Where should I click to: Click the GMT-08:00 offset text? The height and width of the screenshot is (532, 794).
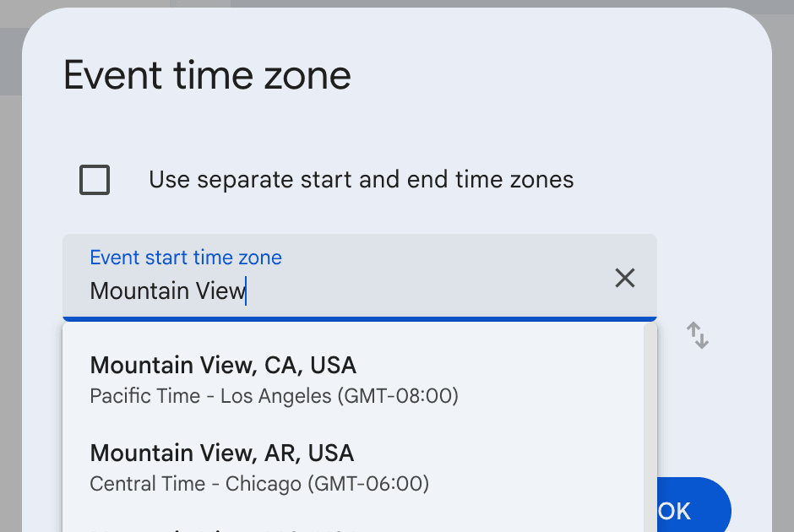pos(397,396)
